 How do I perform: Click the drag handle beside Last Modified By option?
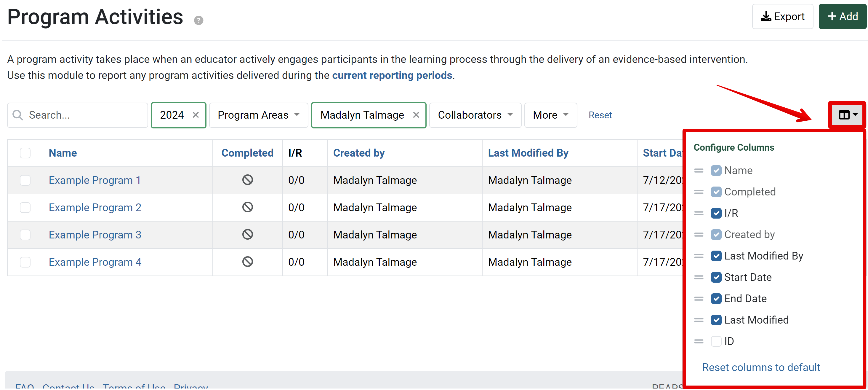click(699, 256)
